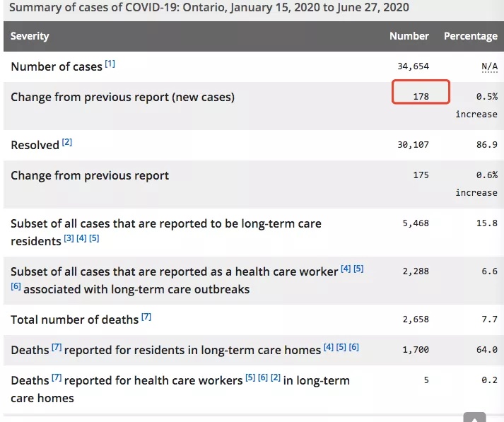Open footnote [4] after long-term care homes

329,347
